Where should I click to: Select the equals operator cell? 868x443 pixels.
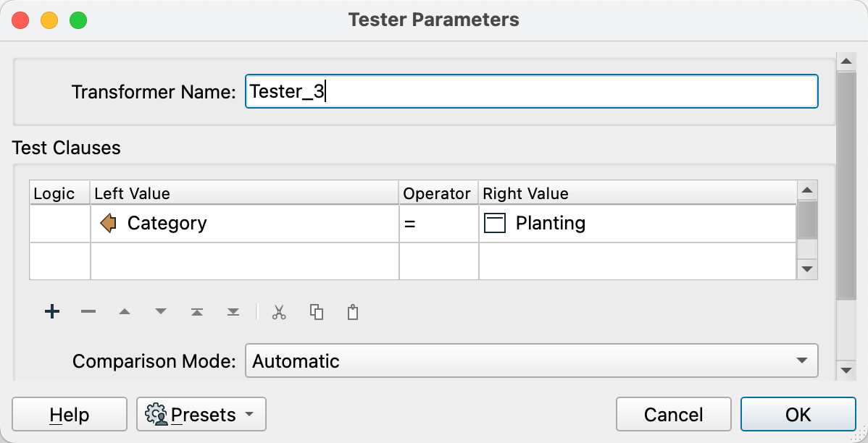coord(439,224)
